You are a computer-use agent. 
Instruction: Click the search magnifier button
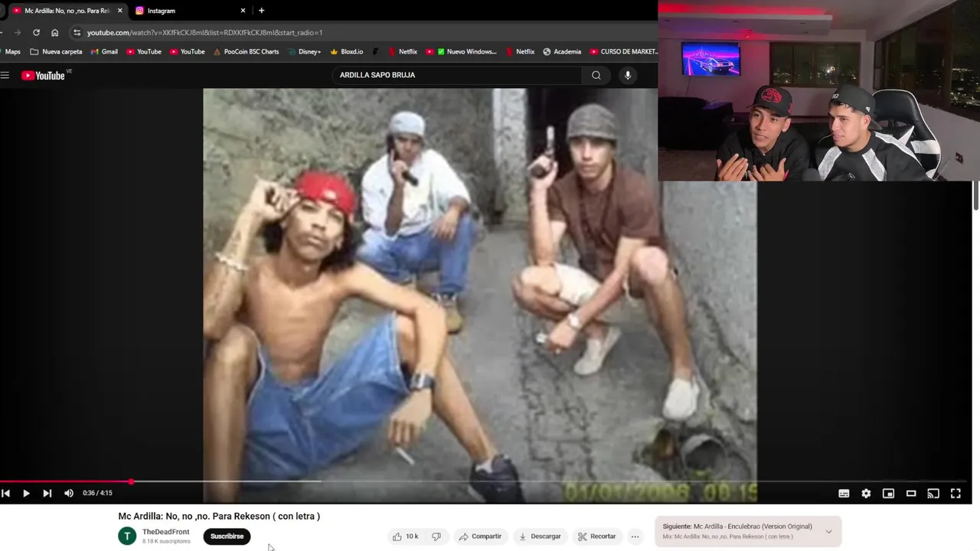tap(596, 75)
